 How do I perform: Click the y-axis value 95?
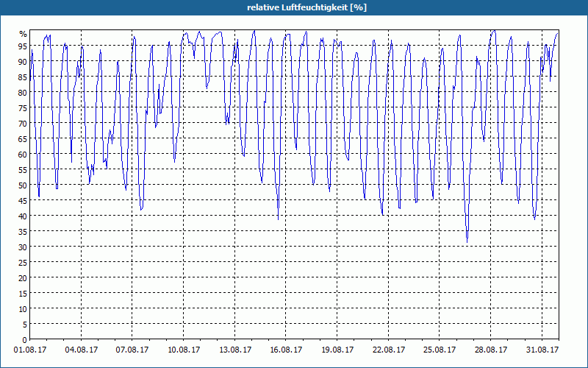tap(23, 46)
